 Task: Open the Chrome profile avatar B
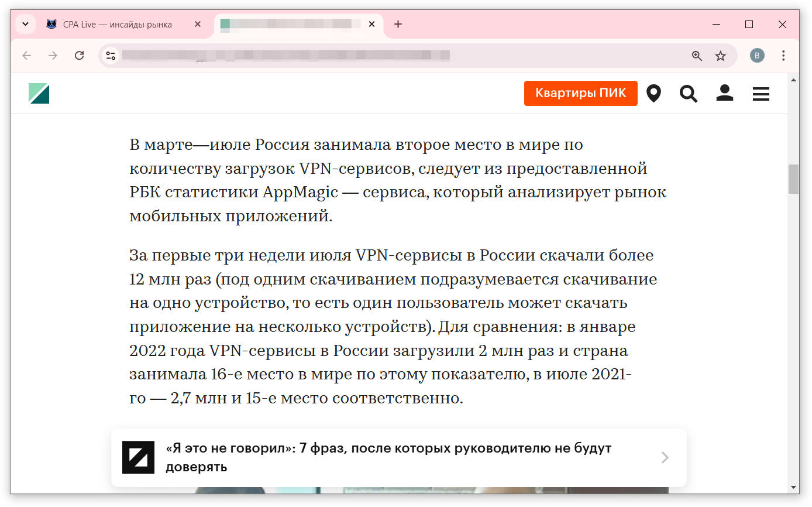757,56
